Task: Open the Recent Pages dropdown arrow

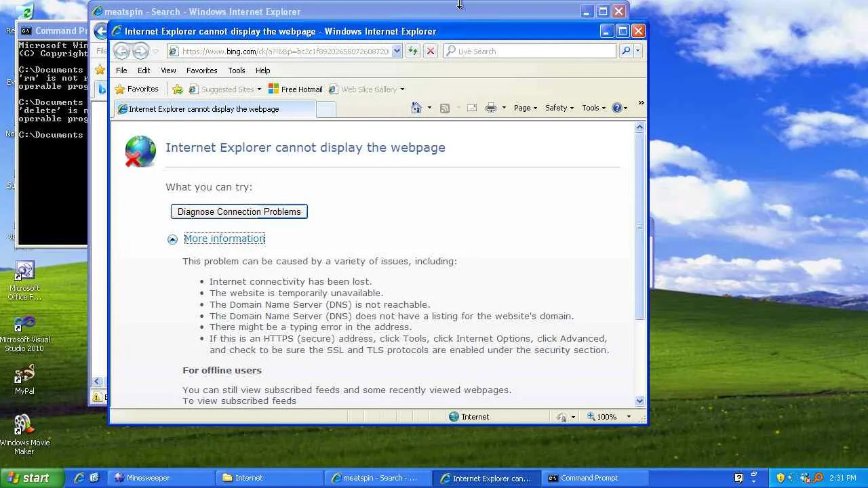Action: click(x=155, y=51)
